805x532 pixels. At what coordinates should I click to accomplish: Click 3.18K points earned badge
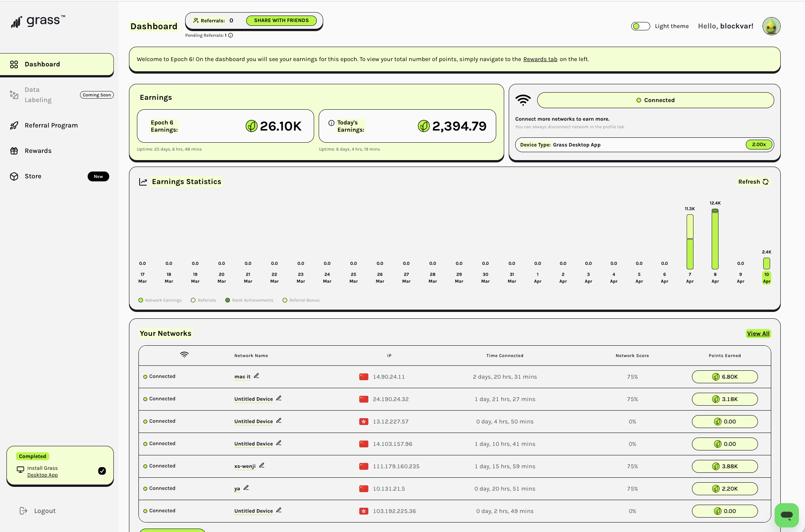[x=725, y=399]
